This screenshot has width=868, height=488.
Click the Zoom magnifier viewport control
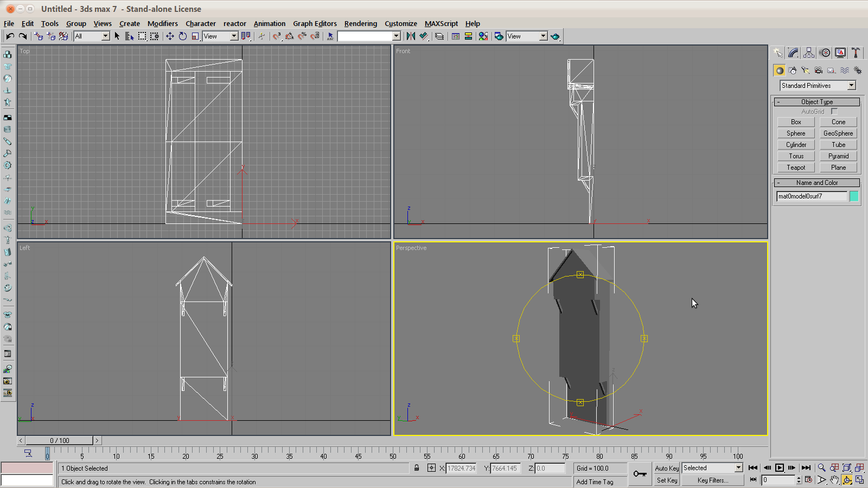pos(821,468)
